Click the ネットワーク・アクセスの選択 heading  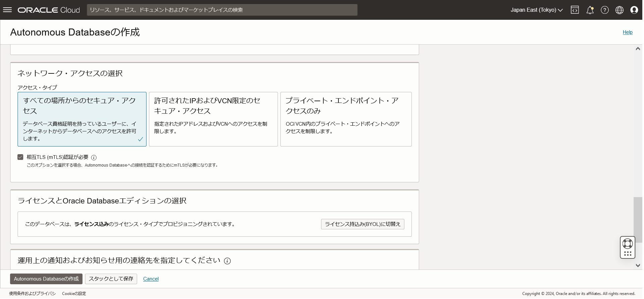click(x=70, y=73)
